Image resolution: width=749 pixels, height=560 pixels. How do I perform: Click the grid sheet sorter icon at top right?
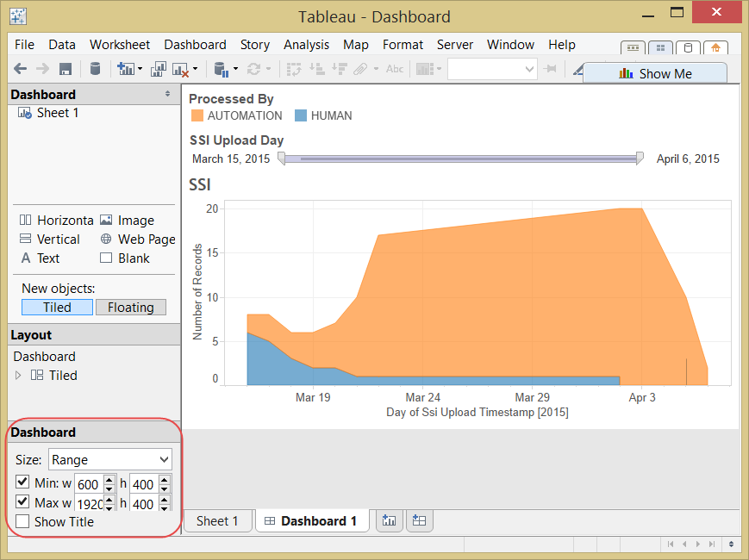point(660,47)
